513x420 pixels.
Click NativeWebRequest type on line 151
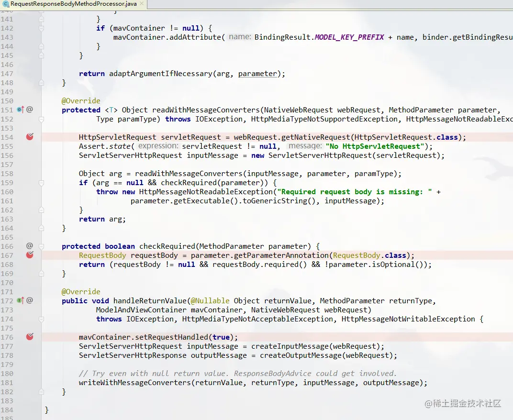coord(299,110)
